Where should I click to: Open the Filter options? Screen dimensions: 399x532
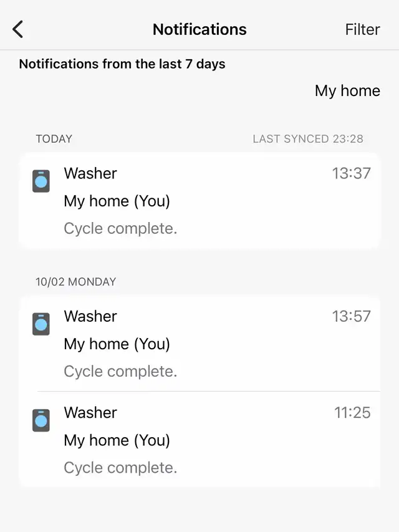pyautogui.click(x=362, y=29)
